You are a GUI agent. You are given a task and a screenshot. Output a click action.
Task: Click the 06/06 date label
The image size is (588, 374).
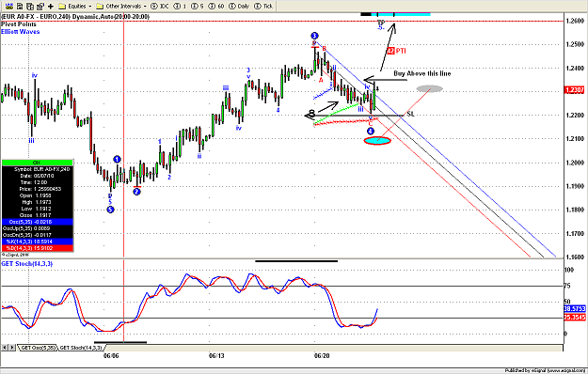pos(111,355)
